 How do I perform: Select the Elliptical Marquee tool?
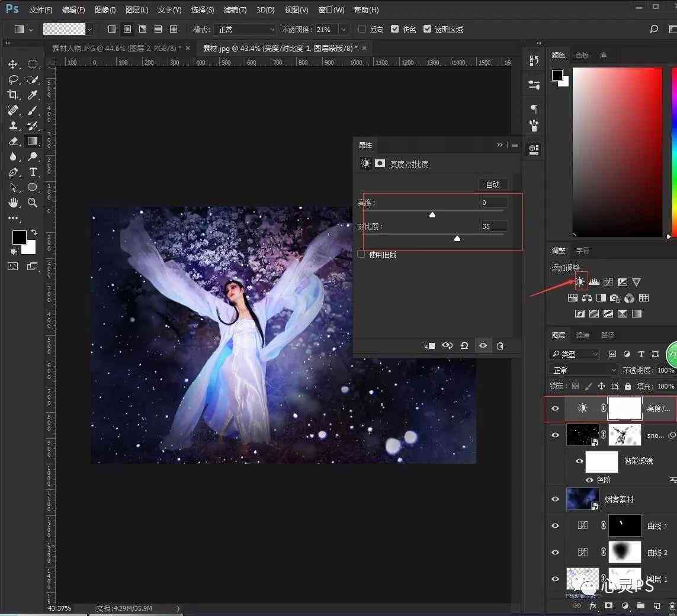(33, 65)
